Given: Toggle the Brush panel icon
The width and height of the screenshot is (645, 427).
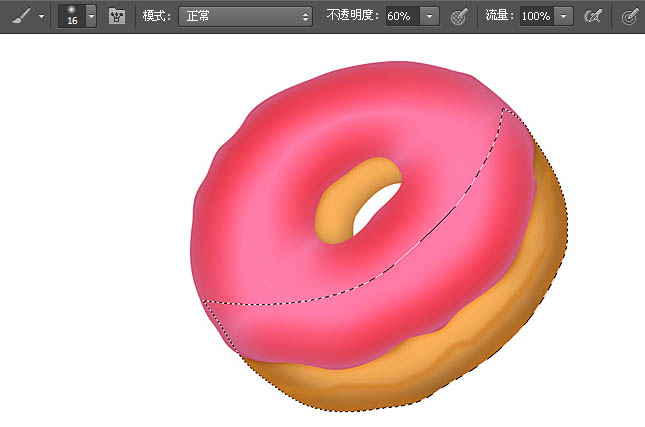Looking at the screenshot, I should (x=117, y=16).
